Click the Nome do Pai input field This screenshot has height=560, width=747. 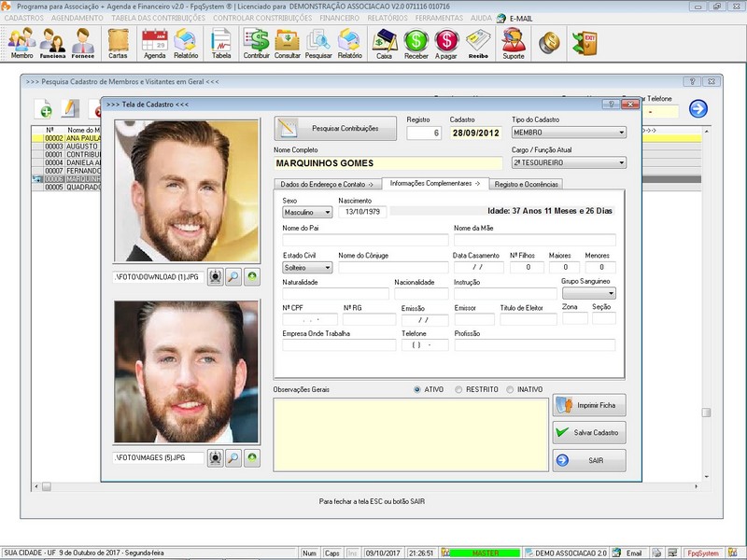[365, 240]
